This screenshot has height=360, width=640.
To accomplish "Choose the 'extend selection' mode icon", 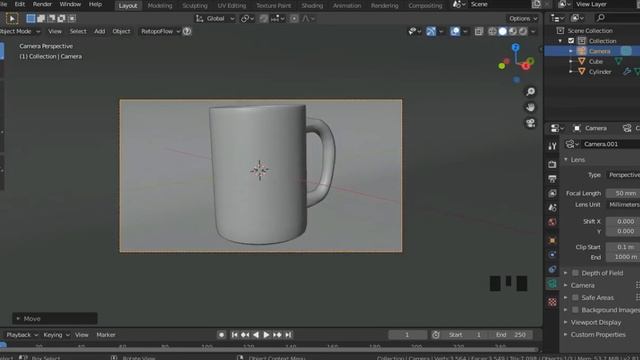I will [41, 18].
